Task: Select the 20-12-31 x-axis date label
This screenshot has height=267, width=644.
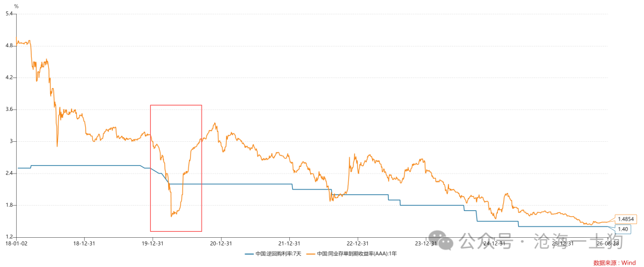Action: [221, 243]
